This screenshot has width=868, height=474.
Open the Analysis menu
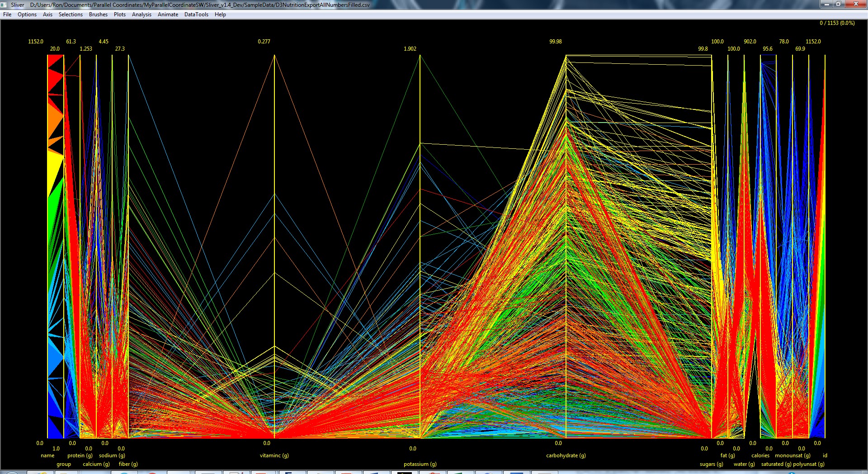(142, 14)
